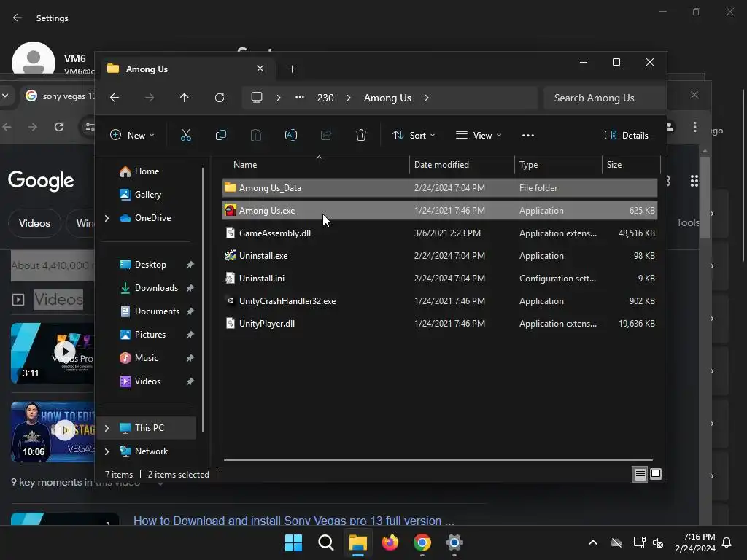Open Google apps grid in Chrome
The height and width of the screenshot is (560, 747).
(x=694, y=181)
